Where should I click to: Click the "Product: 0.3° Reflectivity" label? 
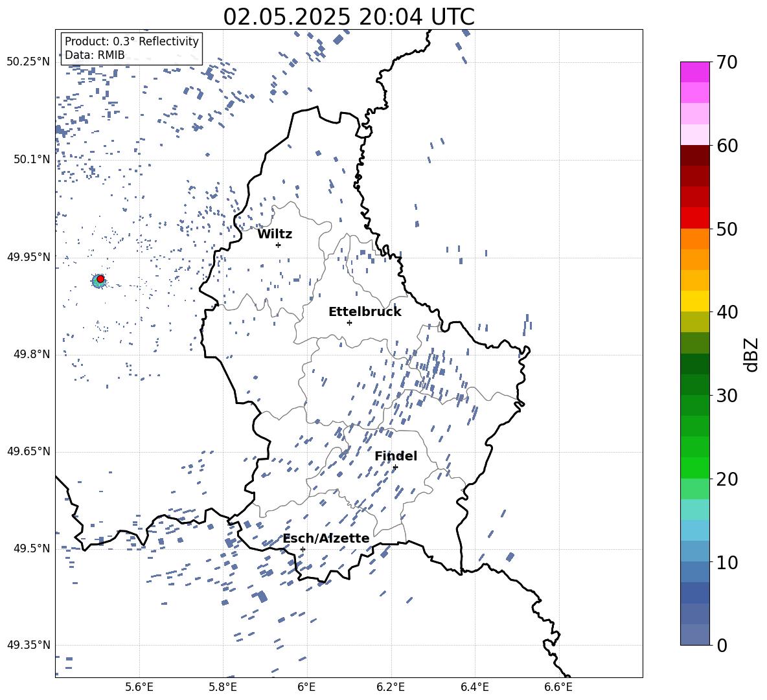pos(132,41)
